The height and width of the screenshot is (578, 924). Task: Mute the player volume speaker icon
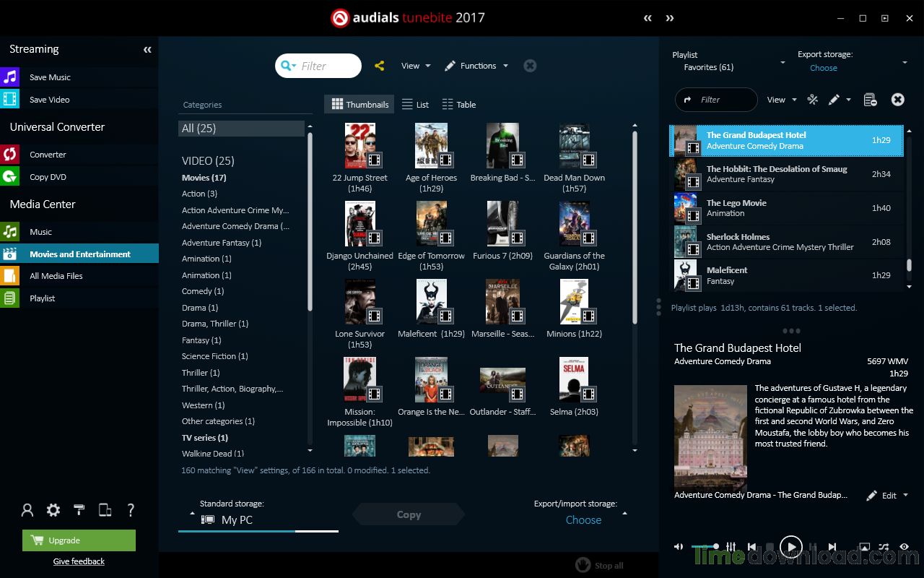click(679, 547)
